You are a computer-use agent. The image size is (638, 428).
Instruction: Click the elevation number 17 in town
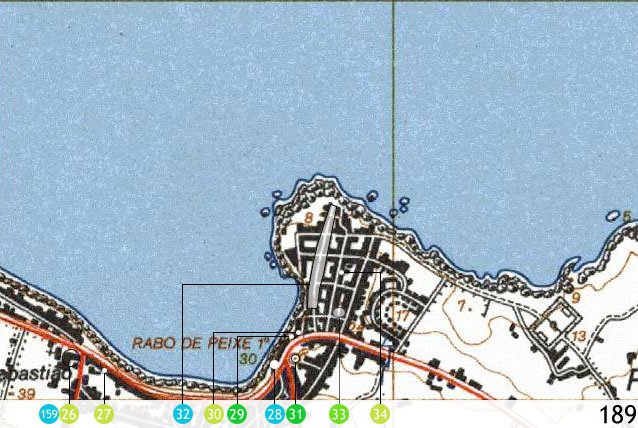click(x=402, y=315)
